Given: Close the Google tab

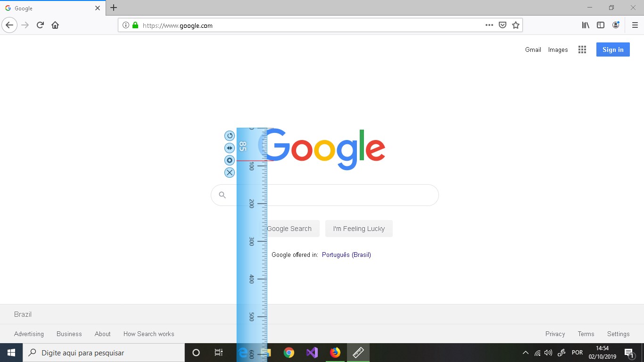Looking at the screenshot, I should [98, 8].
